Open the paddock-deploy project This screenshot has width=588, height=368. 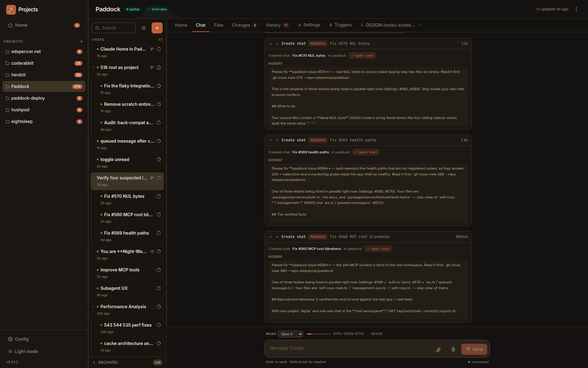(x=44, y=98)
